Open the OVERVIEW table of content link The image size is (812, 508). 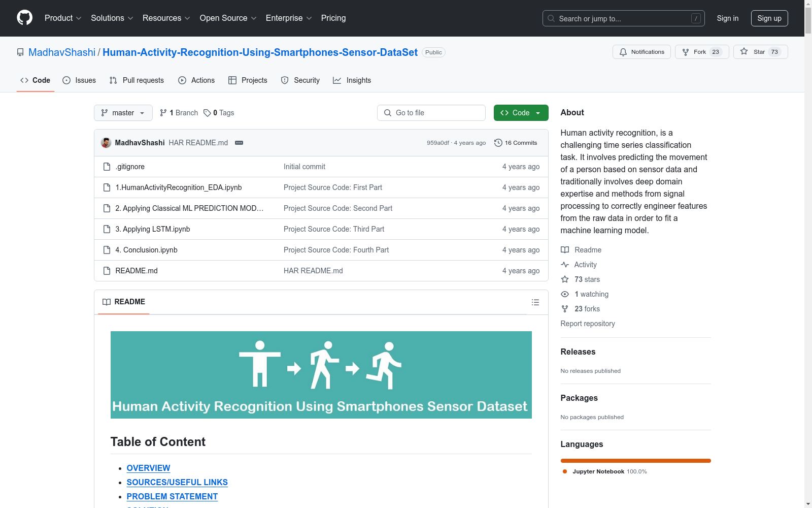click(x=148, y=468)
